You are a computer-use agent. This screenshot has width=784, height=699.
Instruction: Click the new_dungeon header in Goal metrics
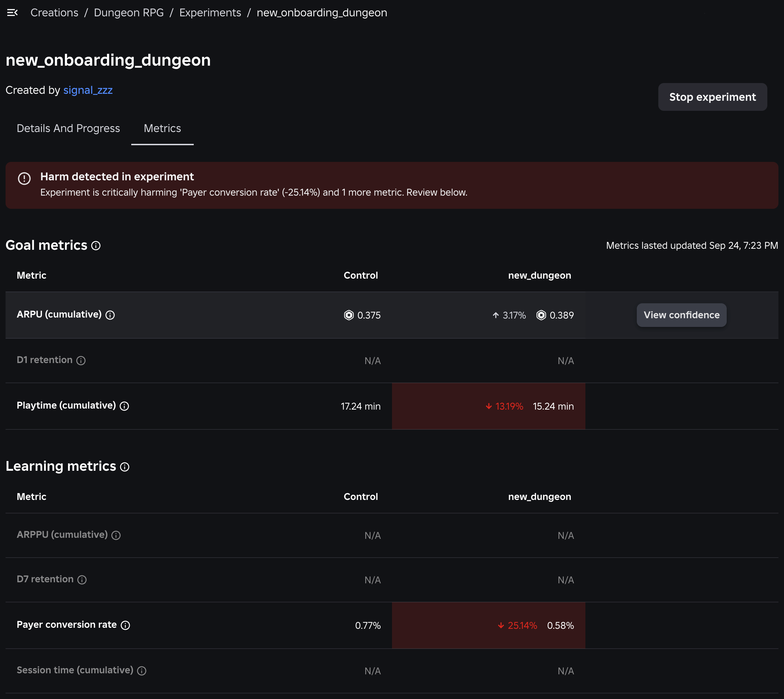[540, 276]
